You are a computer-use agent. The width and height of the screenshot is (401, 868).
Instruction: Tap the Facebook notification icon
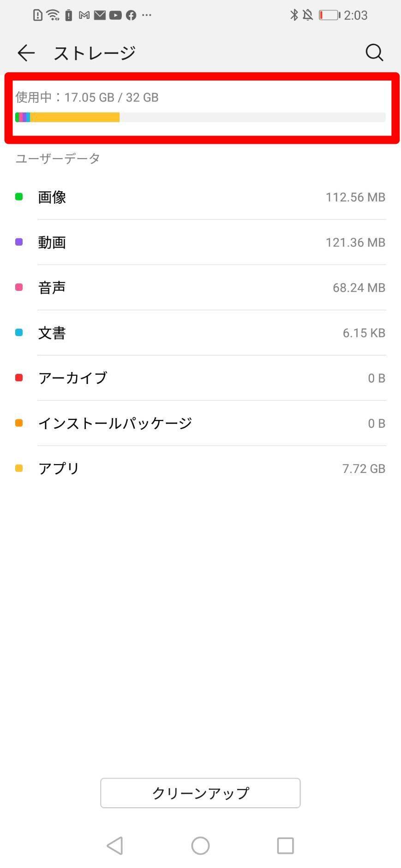coord(131,15)
